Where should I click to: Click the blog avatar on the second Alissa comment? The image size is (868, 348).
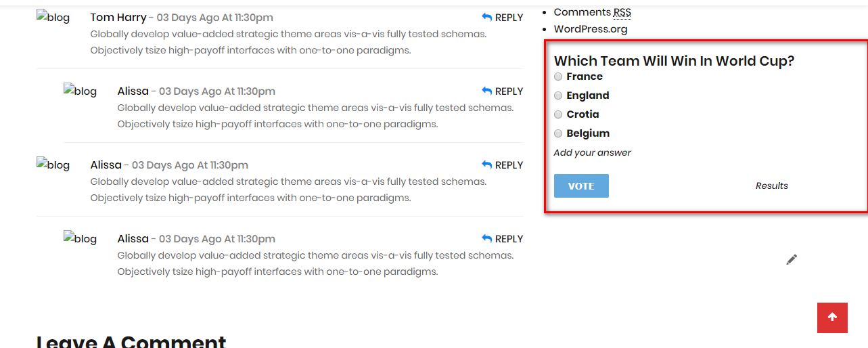point(53,165)
